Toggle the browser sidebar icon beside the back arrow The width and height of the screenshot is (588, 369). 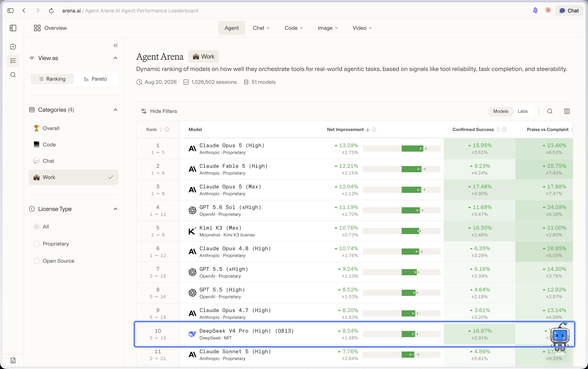(x=10, y=10)
